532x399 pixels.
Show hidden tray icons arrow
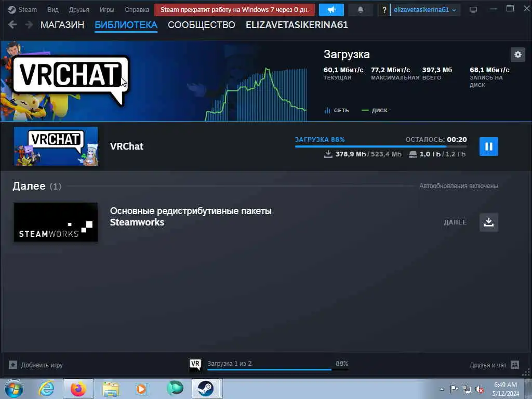[442, 389]
